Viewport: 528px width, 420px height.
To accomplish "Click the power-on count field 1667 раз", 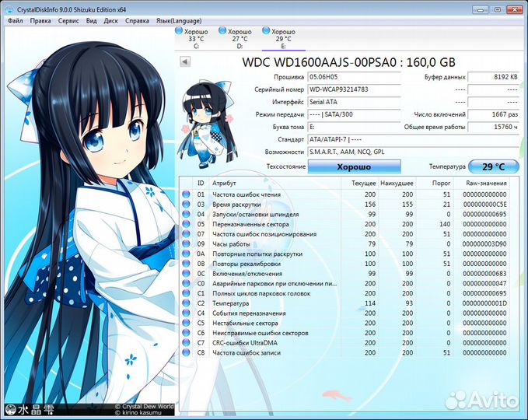I will click(494, 114).
